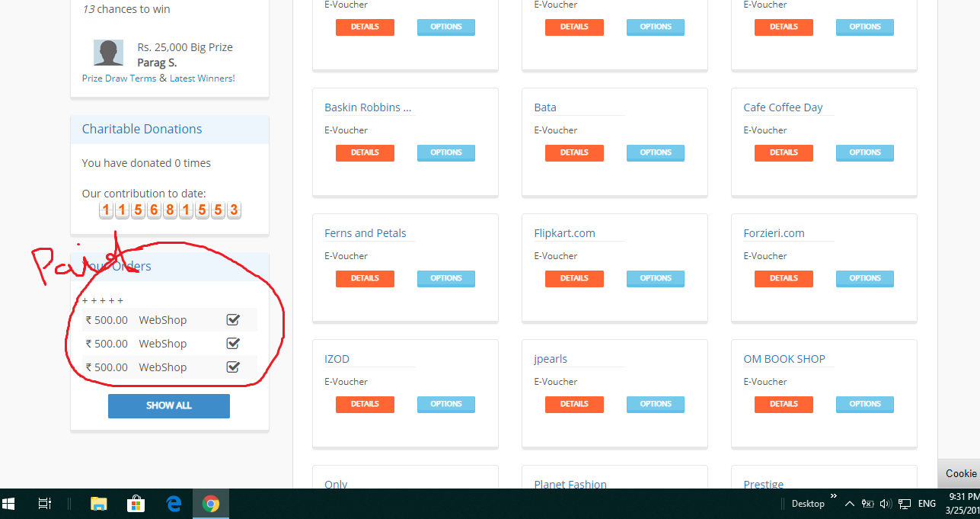Image resolution: width=980 pixels, height=519 pixels.
Task: Click the Parag S. winner avatar
Action: (108, 53)
